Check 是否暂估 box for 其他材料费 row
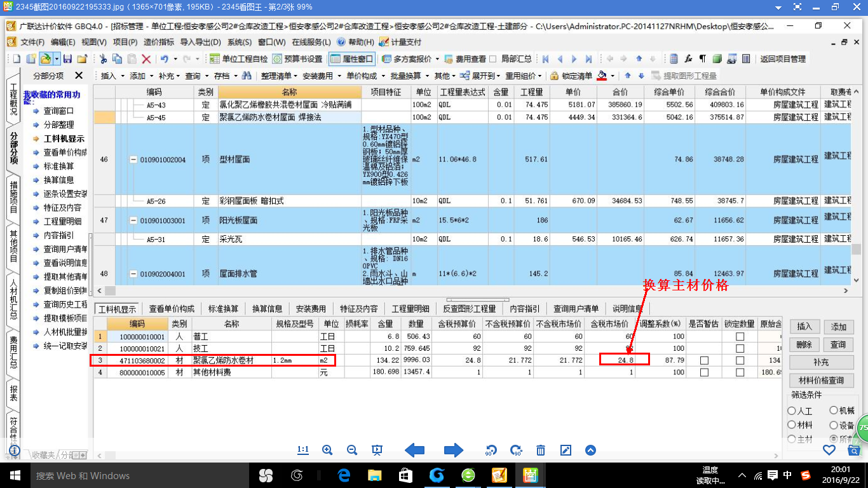 click(703, 372)
